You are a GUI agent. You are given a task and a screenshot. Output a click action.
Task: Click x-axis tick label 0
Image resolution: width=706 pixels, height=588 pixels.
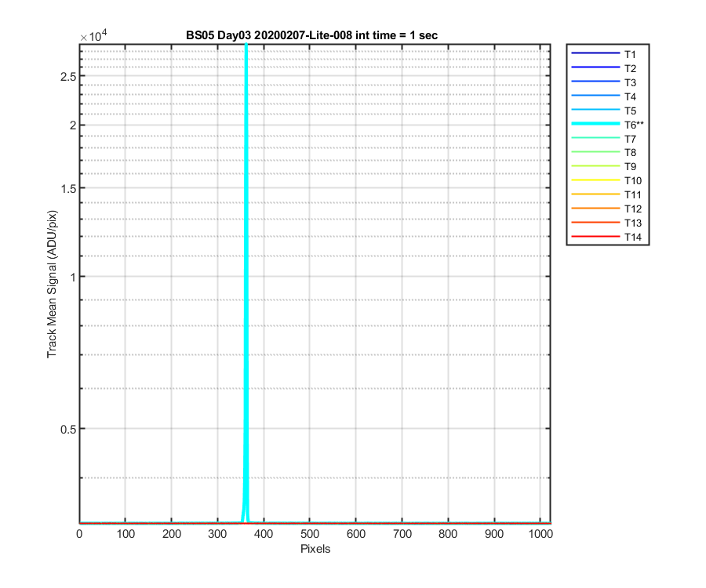tap(79, 534)
